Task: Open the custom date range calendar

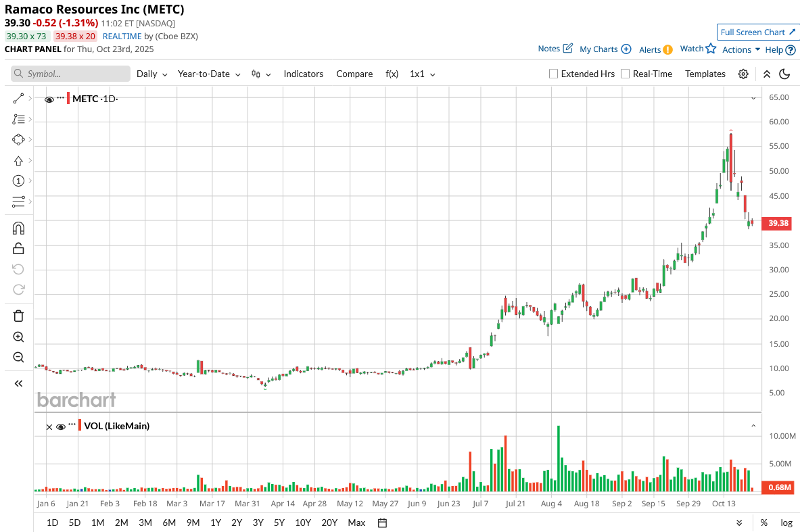Action: tap(383, 523)
